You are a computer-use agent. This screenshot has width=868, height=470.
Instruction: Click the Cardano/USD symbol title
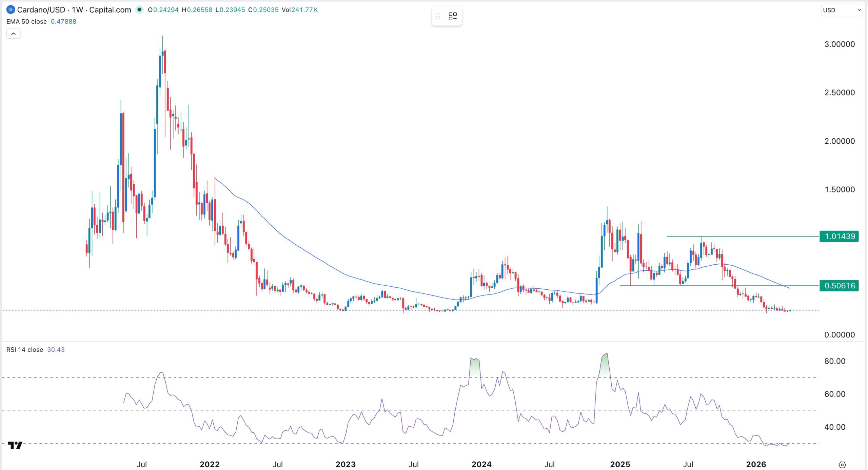click(x=41, y=9)
